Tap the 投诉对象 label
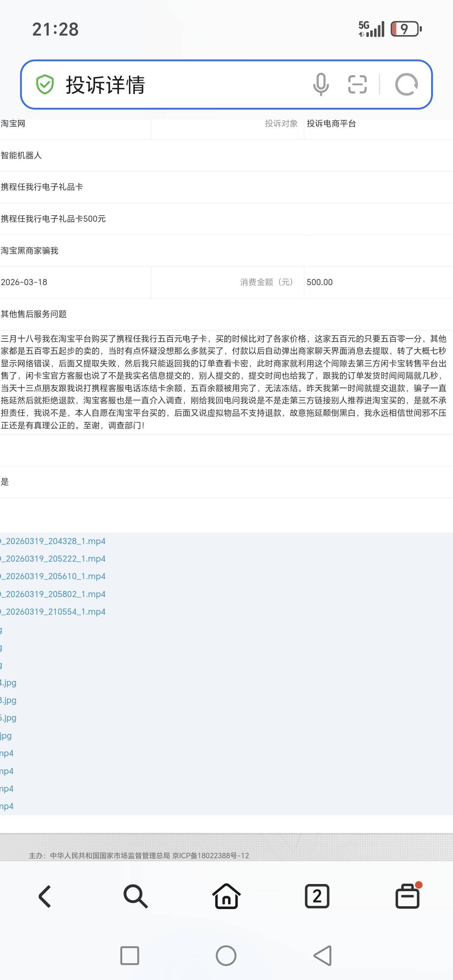The image size is (453, 980). 281,123
